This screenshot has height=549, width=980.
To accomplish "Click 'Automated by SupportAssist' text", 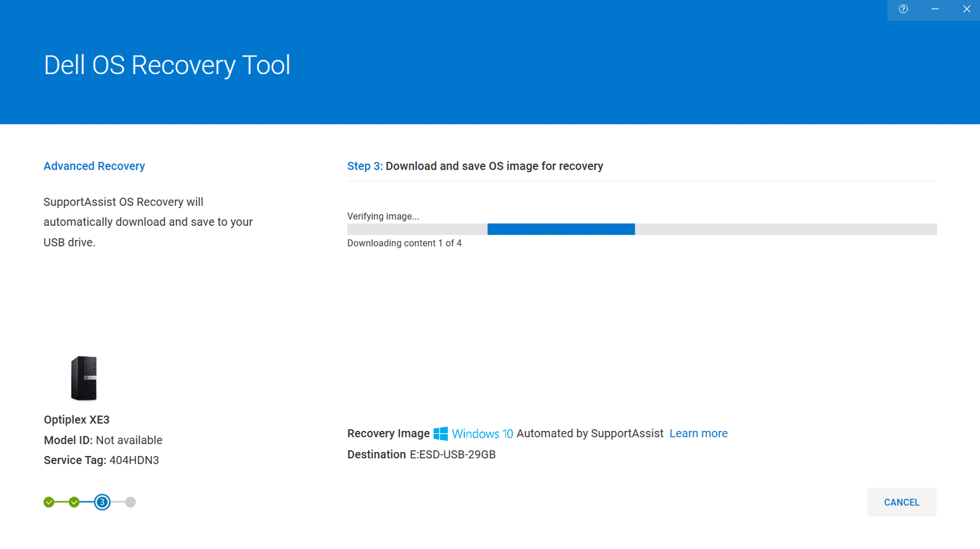I will [590, 433].
